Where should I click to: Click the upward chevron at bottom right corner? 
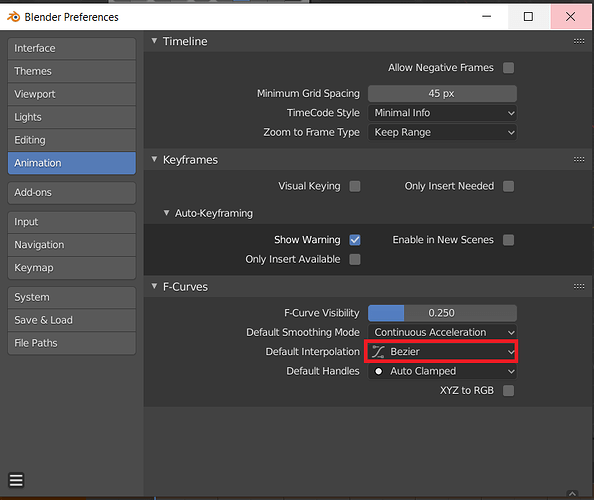click(572, 494)
